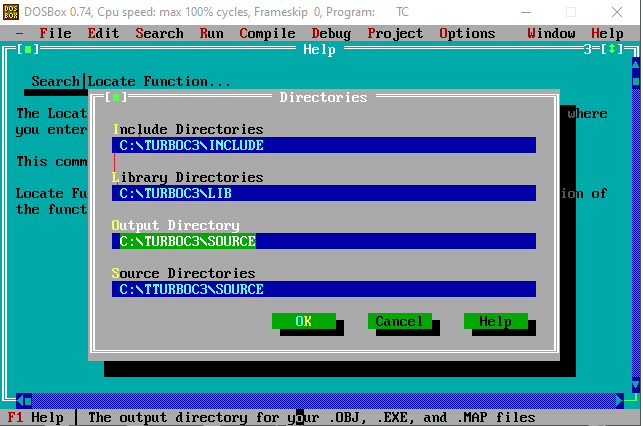
Task: Open the File menu
Action: 55,33
